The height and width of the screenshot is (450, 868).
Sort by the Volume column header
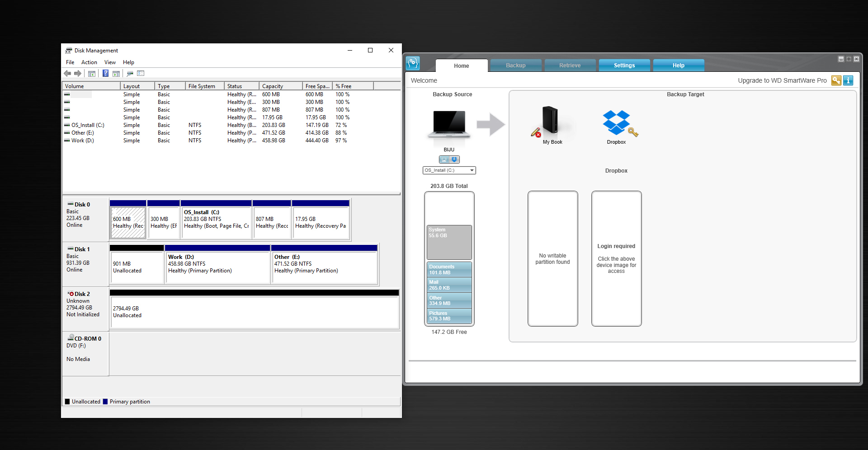point(91,86)
